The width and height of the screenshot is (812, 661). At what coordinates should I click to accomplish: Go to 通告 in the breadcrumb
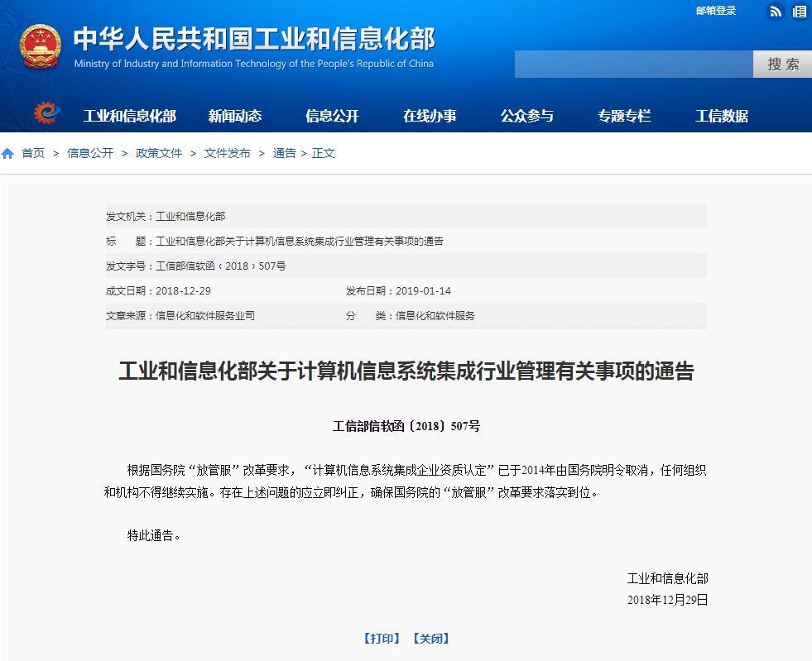point(284,153)
